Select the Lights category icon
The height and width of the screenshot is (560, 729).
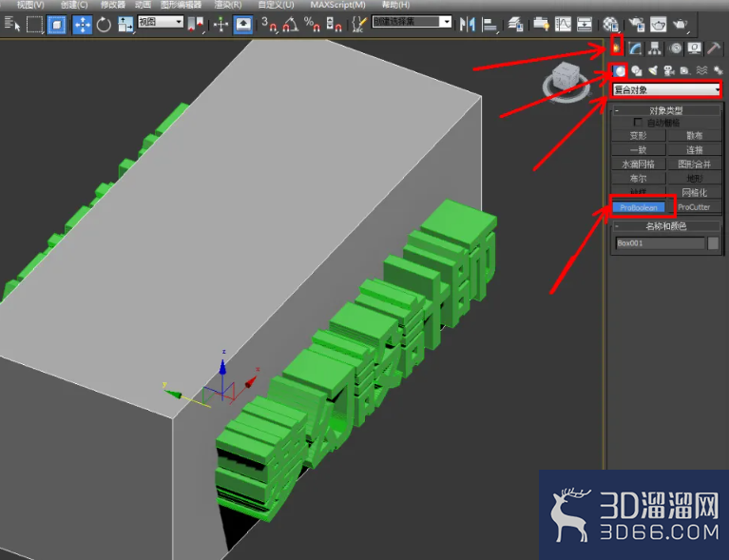pos(653,70)
